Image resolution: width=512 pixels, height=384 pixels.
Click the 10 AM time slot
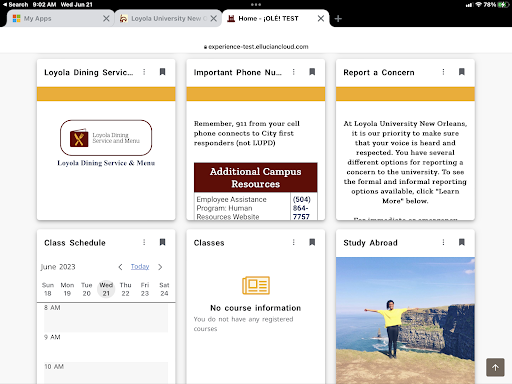[x=106, y=373]
